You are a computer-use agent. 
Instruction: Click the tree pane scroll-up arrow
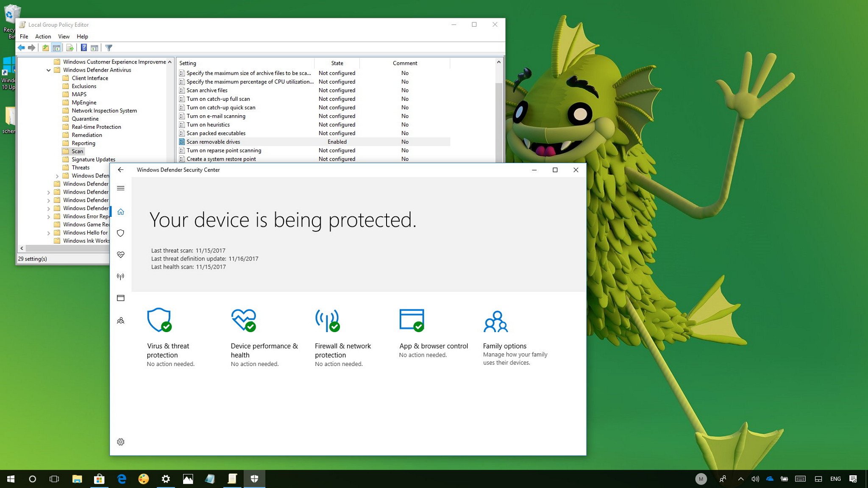[x=170, y=62]
